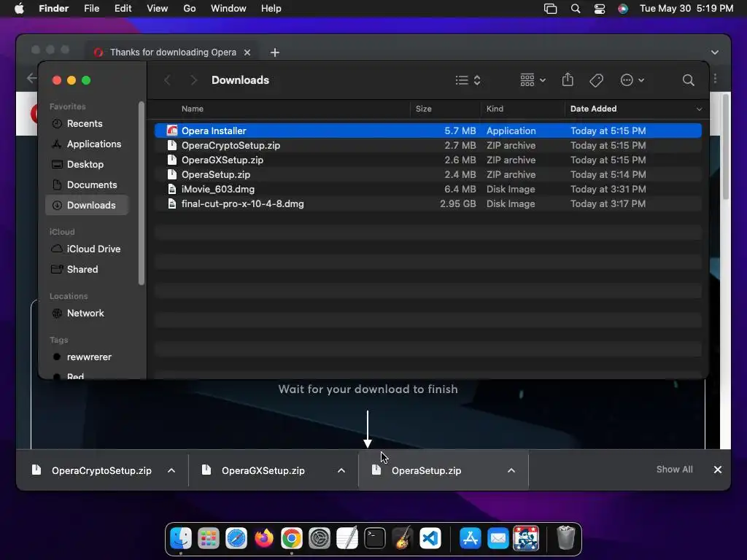Open the Go menu
The height and width of the screenshot is (560, 747).
click(190, 9)
